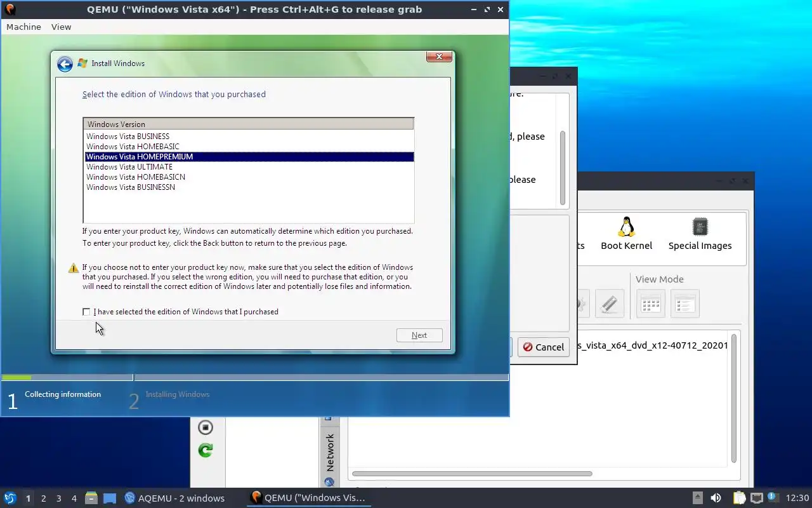Click the show desktop icon in taskbar
812x508 pixels.
(x=109, y=498)
